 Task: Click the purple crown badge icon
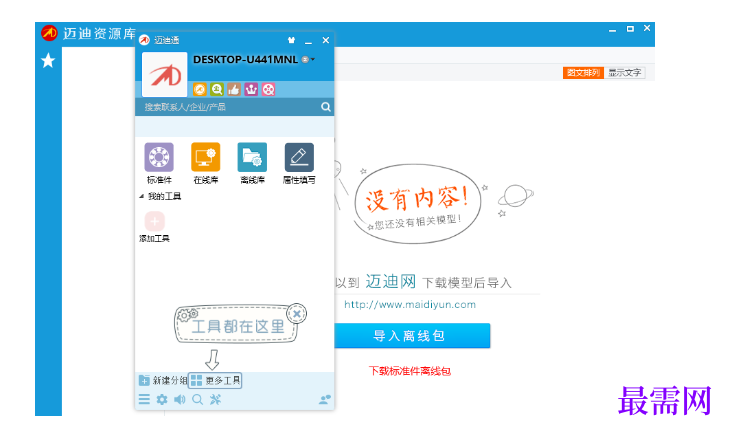pyautogui.click(x=251, y=89)
